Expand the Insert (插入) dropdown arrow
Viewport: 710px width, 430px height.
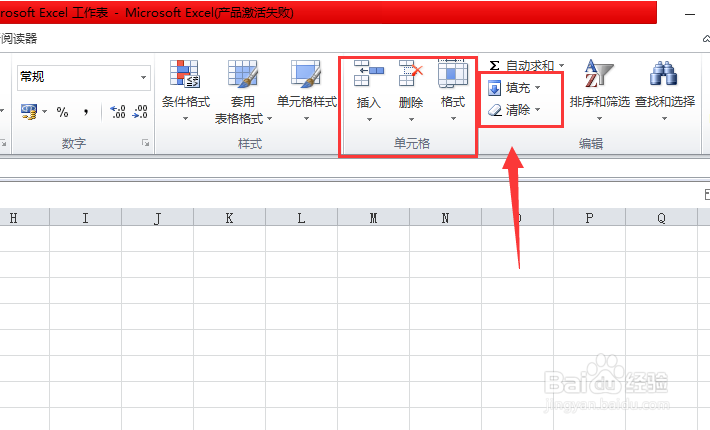tap(369, 119)
